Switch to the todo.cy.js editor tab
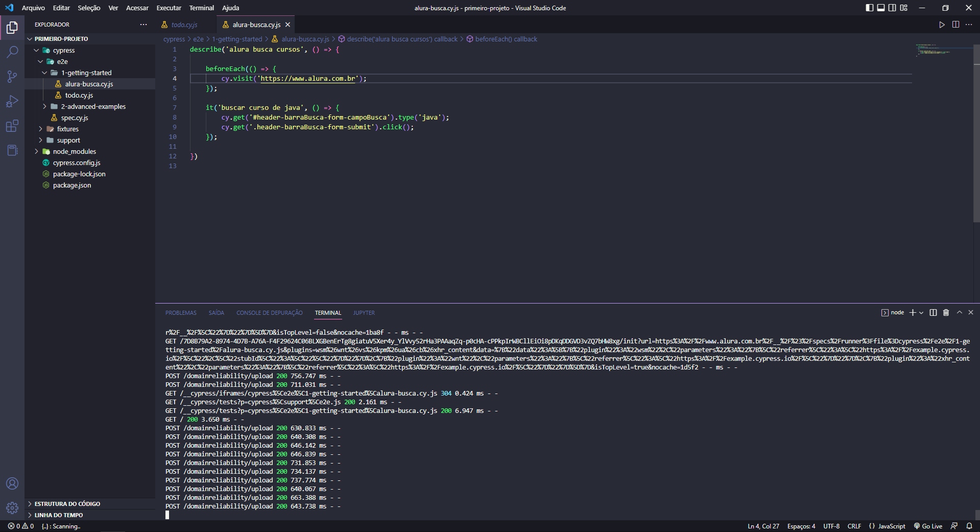The height and width of the screenshot is (532, 980). [x=184, y=25]
